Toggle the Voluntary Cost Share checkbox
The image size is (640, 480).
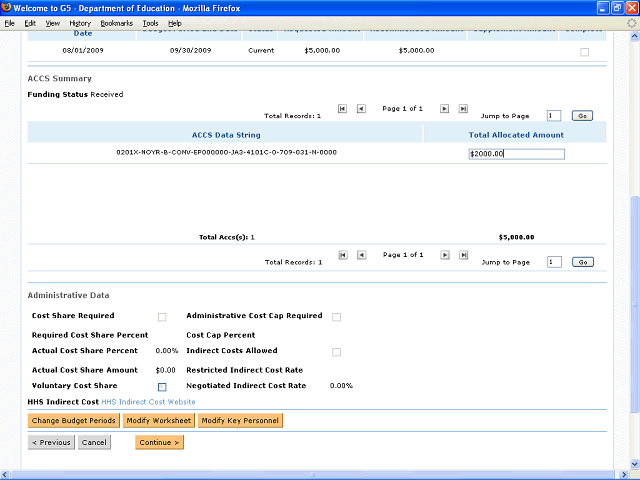tap(162, 386)
